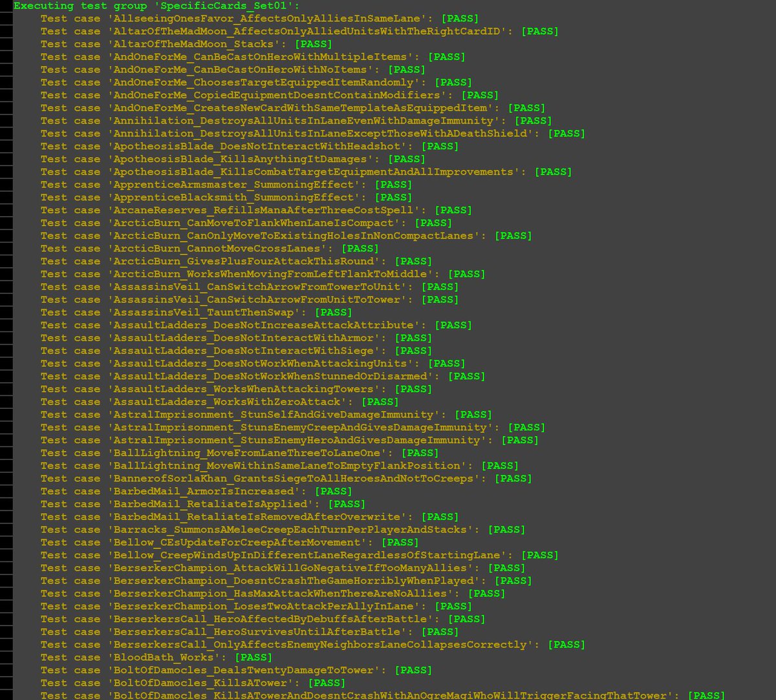This screenshot has height=700, width=776.
Task: Click 'BannerofSorlaKhan_GrantsSiegeToAllHeroesAndNotToCreeps' test
Action: [286, 478]
